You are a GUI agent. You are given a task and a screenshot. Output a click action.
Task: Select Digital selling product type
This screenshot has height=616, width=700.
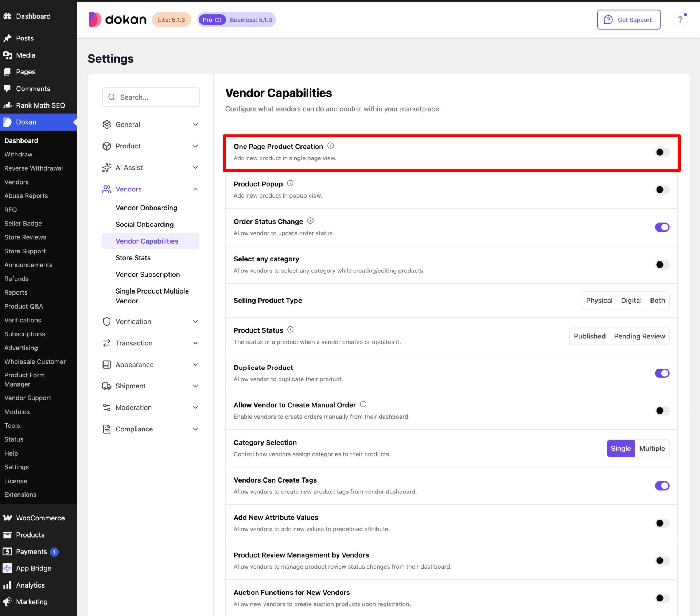(x=631, y=301)
